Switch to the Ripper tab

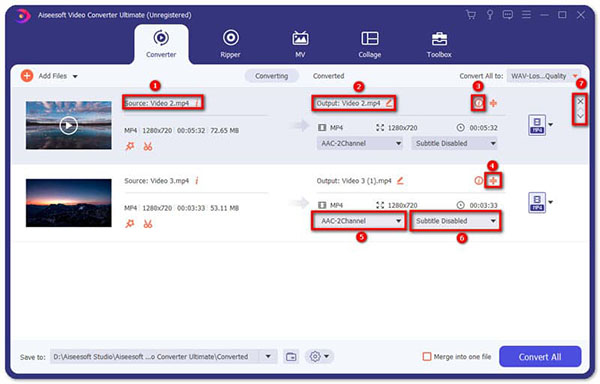click(230, 44)
